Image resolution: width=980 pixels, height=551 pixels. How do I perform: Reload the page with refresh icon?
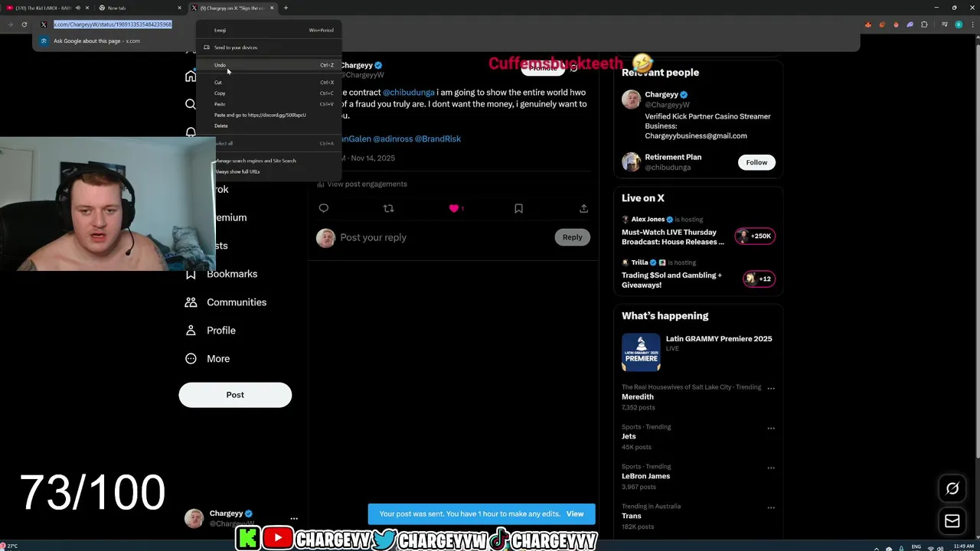click(x=24, y=24)
